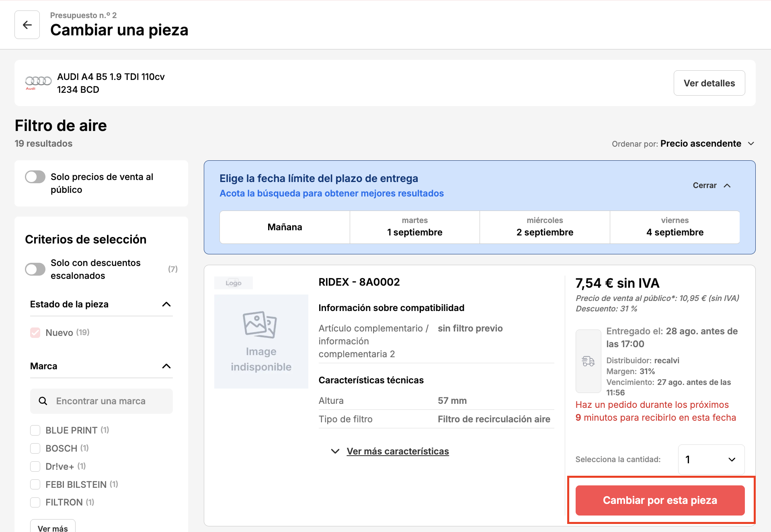Click the RIDEX brand logo placeholder
The height and width of the screenshot is (532, 771).
pos(234,283)
